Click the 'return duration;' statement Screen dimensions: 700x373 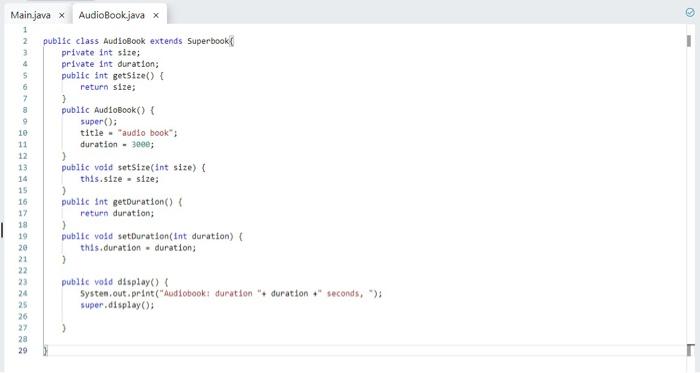[117, 213]
